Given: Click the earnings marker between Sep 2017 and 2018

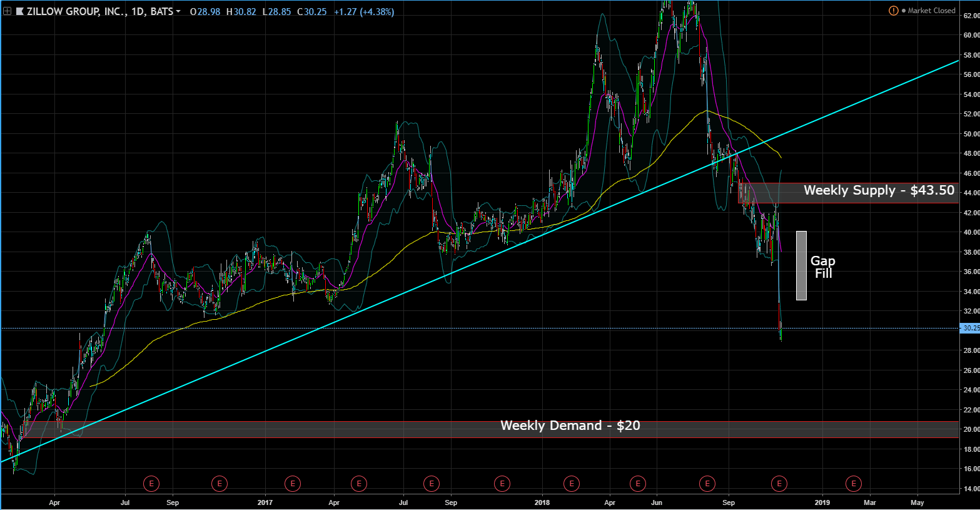Looking at the screenshot, I should tap(502, 483).
